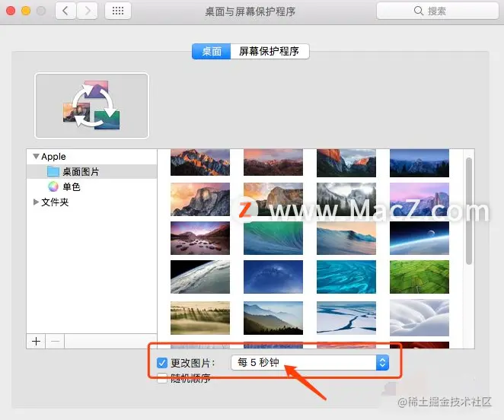Choose the hazy blue mountain slopes wallpaper

coord(273,318)
